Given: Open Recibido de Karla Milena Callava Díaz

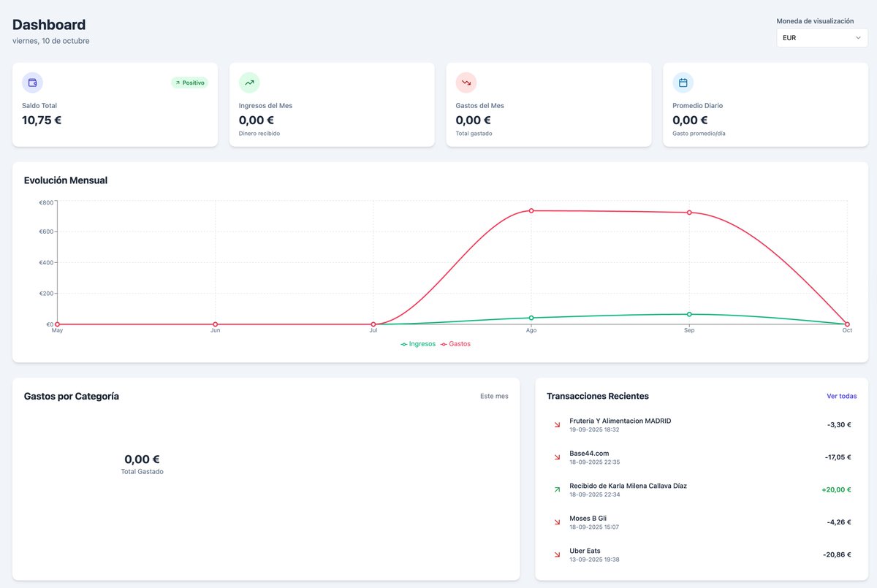Looking at the screenshot, I should [x=702, y=489].
